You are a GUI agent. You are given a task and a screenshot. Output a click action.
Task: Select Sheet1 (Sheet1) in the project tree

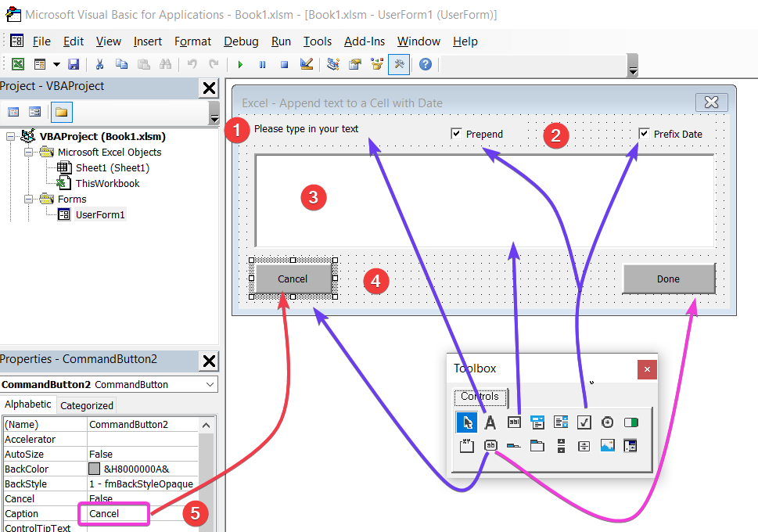coord(113,168)
